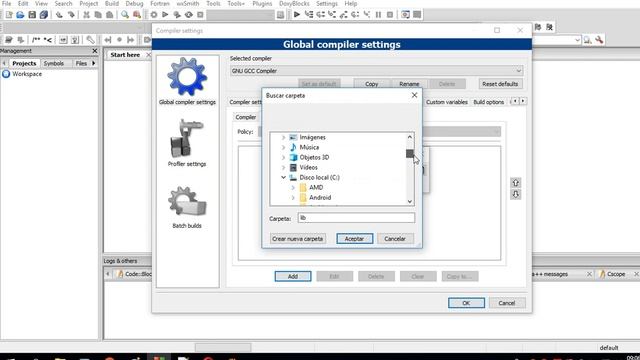Click the Open file toolbar icon
The width and height of the screenshot is (640, 360).
pyautogui.click(x=20, y=15)
